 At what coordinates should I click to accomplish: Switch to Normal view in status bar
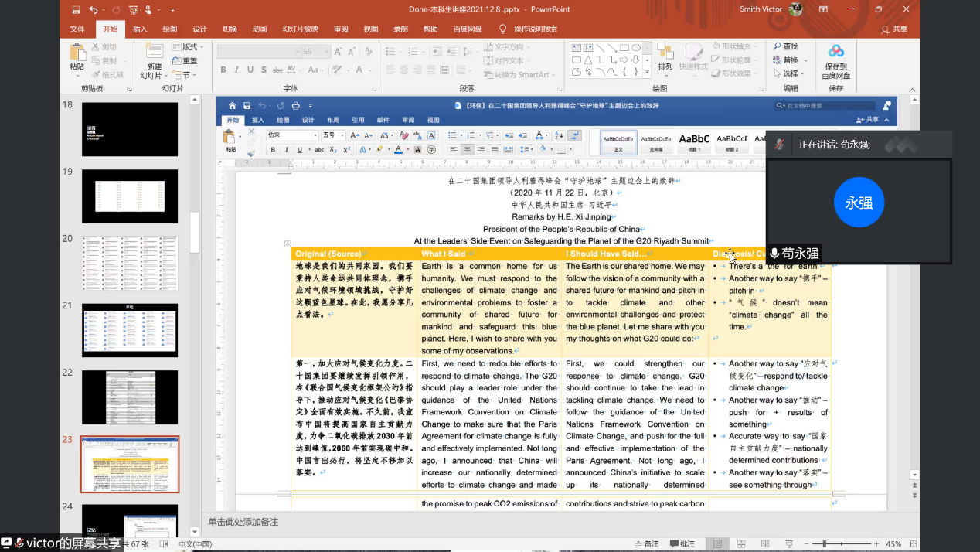pos(718,544)
